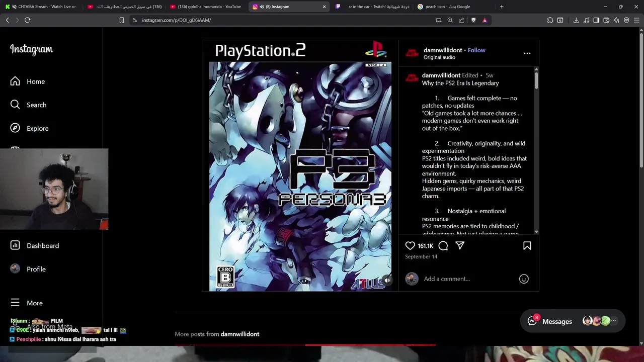Open Brave Shields lion icon
This screenshot has height=362, width=644.
point(473,20)
